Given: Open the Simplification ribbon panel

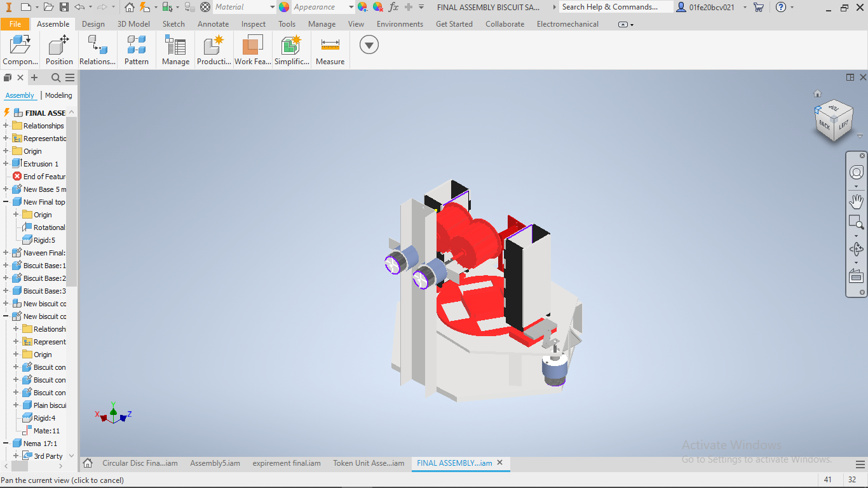Looking at the screenshot, I should point(292,50).
